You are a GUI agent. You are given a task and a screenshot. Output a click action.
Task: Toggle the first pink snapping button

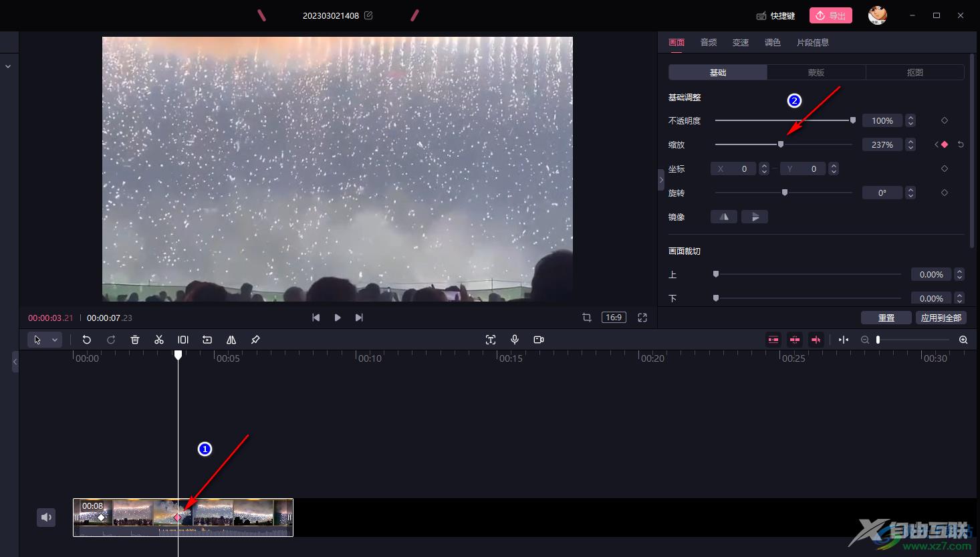(773, 340)
